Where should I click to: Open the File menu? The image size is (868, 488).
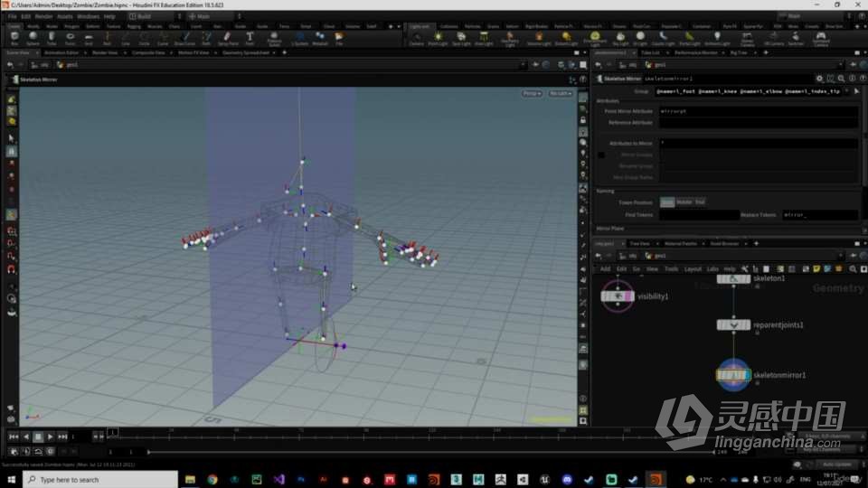click(12, 16)
